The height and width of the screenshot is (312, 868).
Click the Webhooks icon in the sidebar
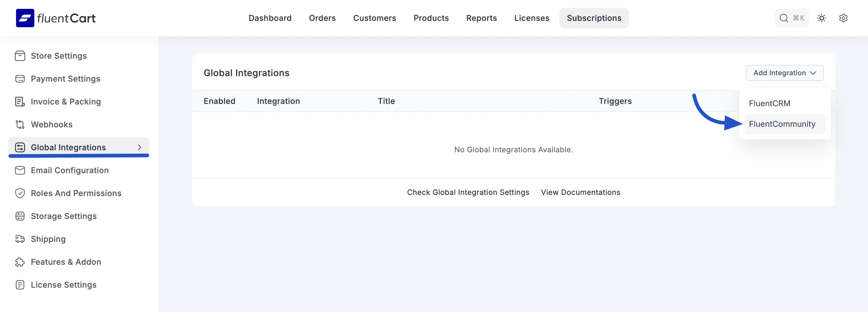(20, 125)
